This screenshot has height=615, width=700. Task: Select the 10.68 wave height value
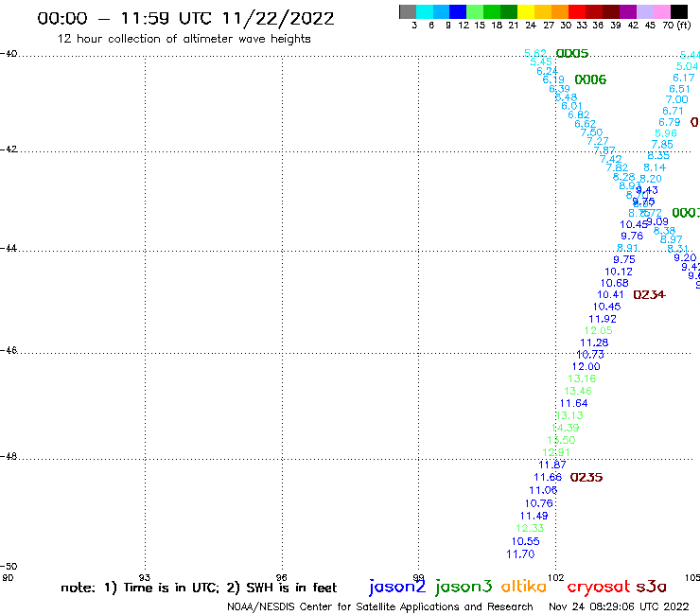pos(614,283)
